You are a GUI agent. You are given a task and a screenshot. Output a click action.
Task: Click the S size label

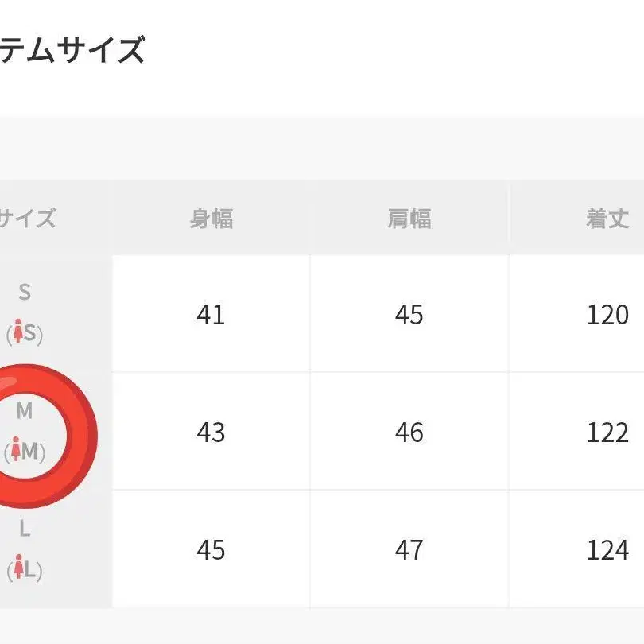25,293
